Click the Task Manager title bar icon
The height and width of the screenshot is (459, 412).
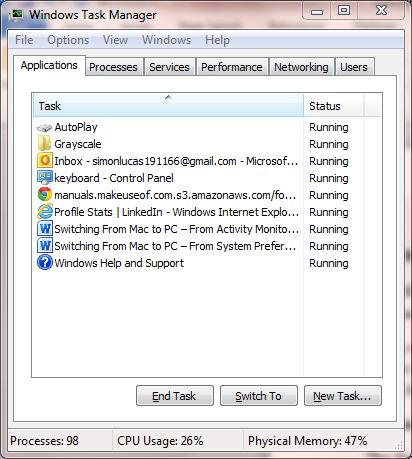(16, 15)
